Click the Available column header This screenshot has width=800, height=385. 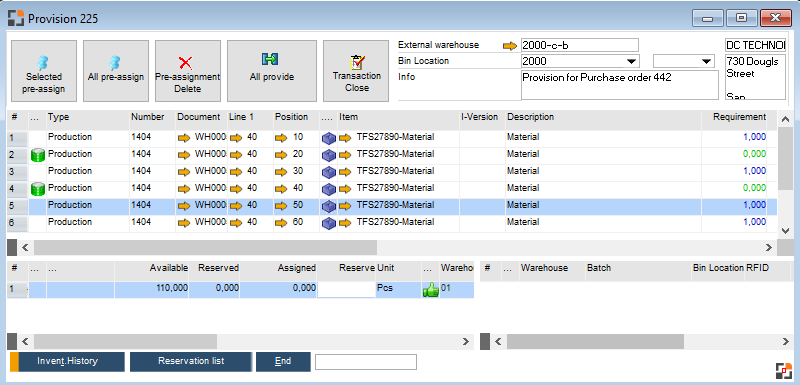click(x=152, y=268)
